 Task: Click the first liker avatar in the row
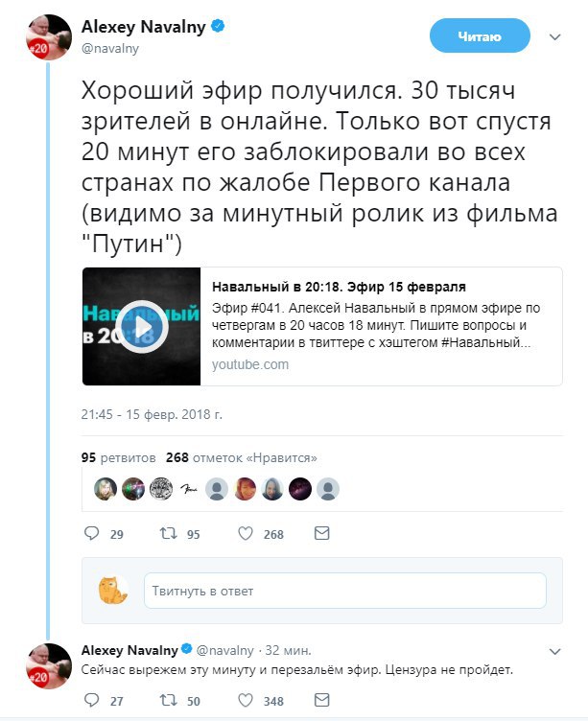coord(106,489)
